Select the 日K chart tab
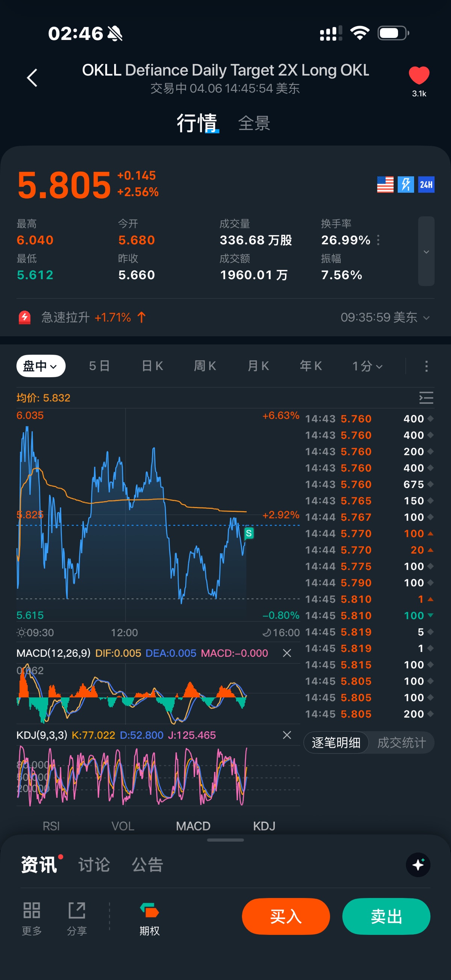Screen dimensions: 451x980 152,366
